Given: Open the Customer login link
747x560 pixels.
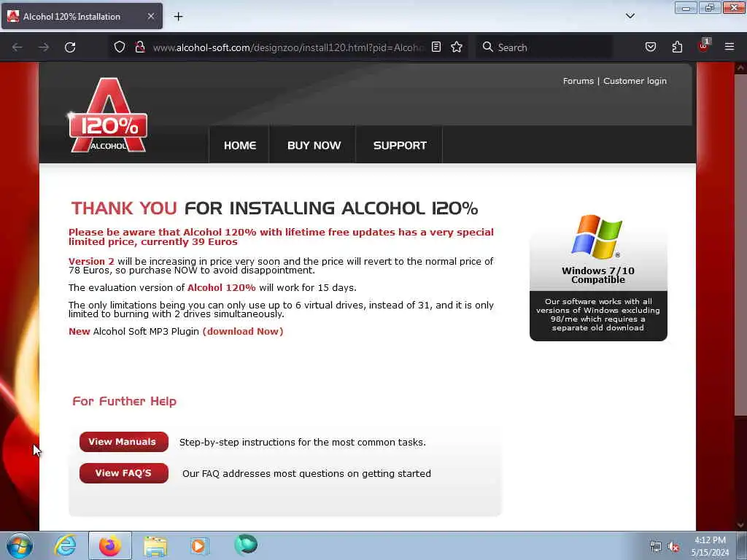Looking at the screenshot, I should (x=635, y=81).
